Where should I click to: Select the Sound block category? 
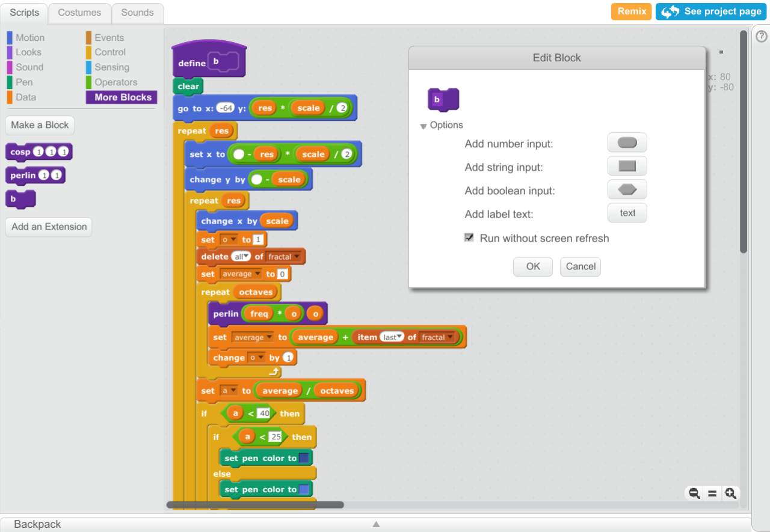pyautogui.click(x=29, y=67)
